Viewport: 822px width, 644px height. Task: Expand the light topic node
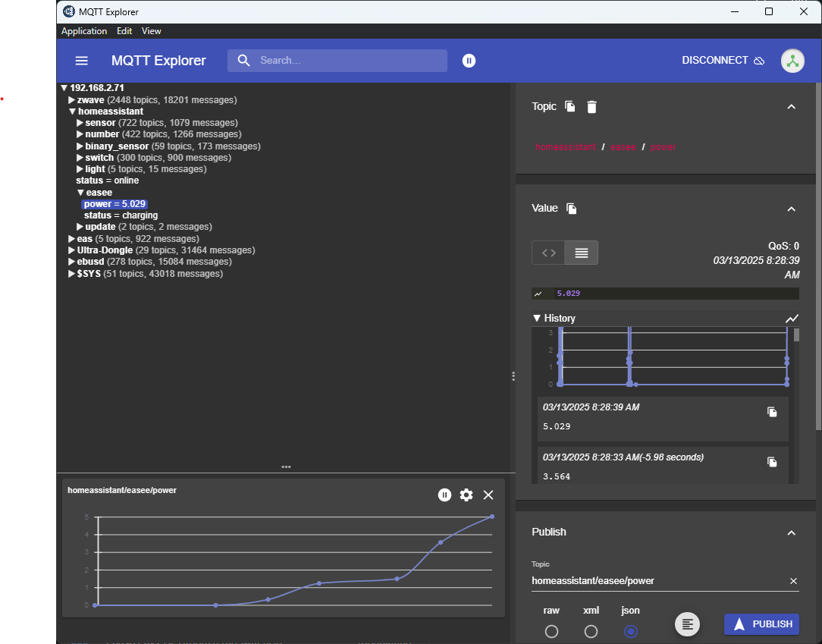pos(80,169)
